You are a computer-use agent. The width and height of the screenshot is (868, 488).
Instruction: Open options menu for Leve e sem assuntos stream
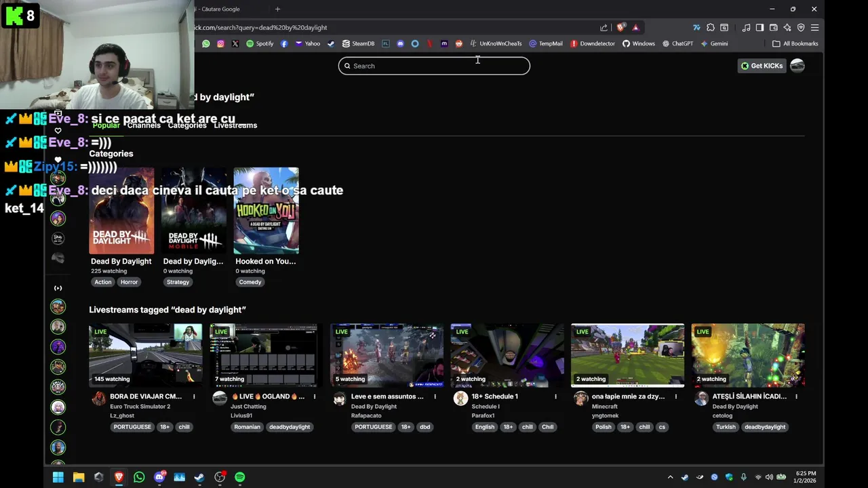(x=435, y=396)
